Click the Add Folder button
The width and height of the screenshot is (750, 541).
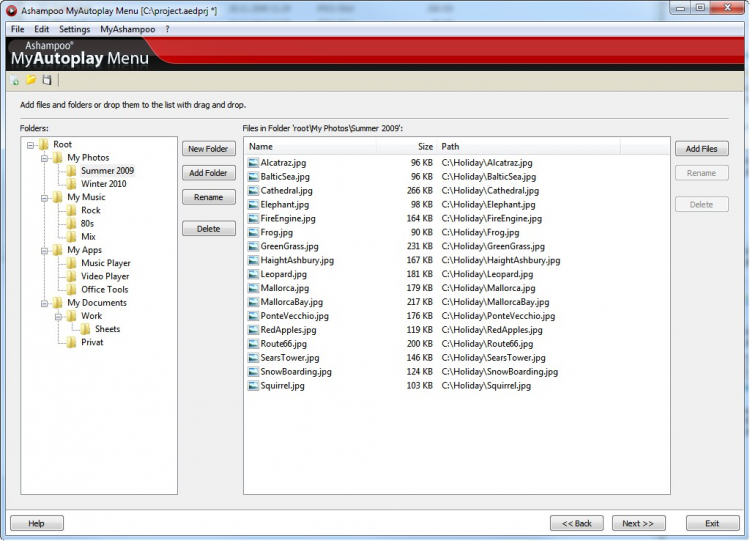pyautogui.click(x=209, y=173)
